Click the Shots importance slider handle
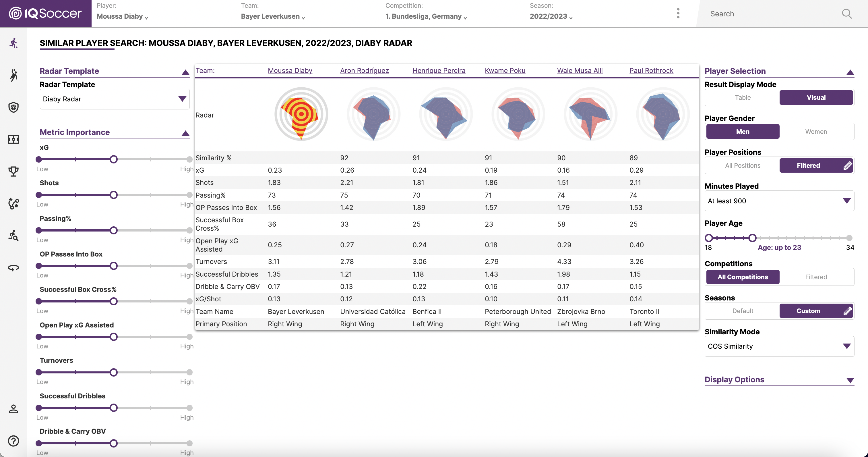 (x=114, y=194)
